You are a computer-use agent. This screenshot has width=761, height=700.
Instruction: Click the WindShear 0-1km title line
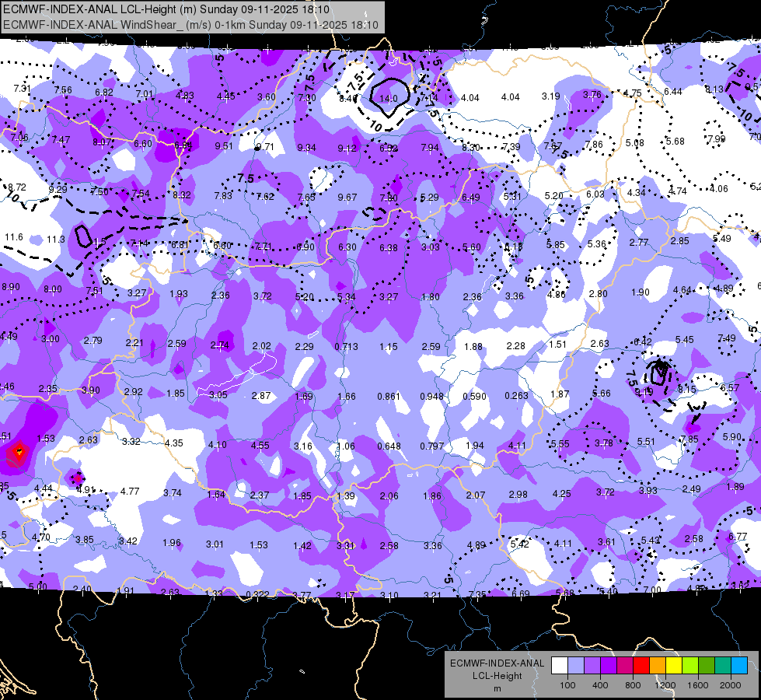[x=190, y=25]
